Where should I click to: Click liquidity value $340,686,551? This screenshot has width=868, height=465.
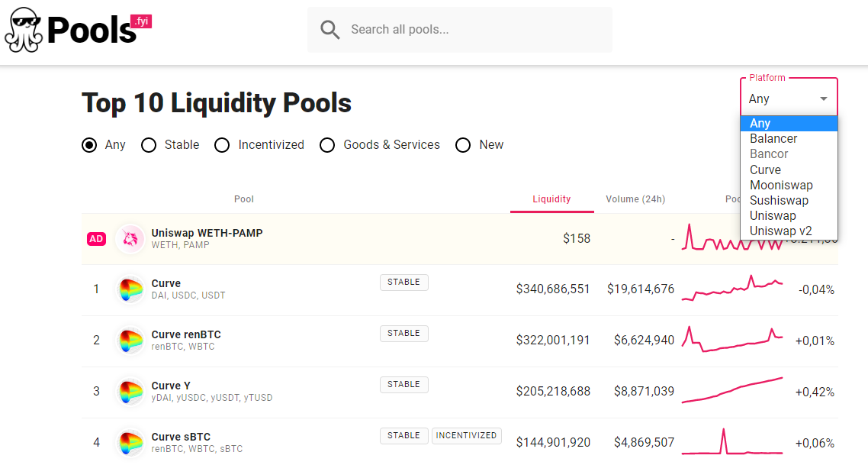pyautogui.click(x=553, y=289)
